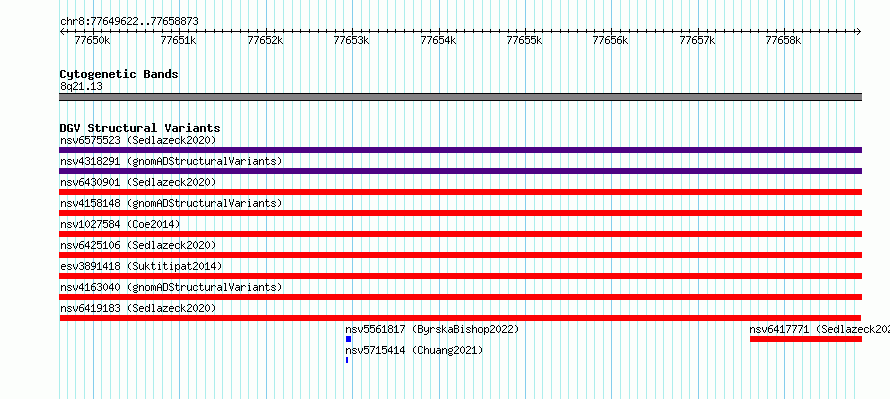Click the right arrowhead of the ruler
The height and width of the screenshot is (399, 890).
point(859,31)
